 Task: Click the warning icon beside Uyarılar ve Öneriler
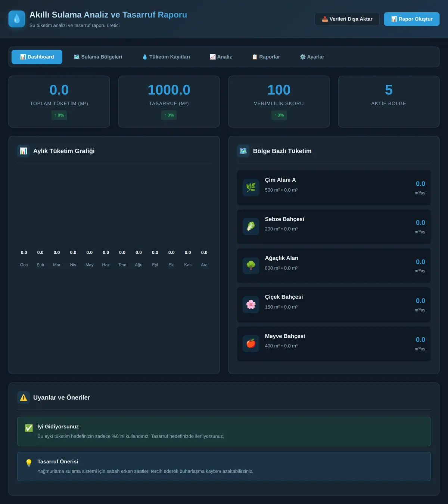click(x=24, y=398)
